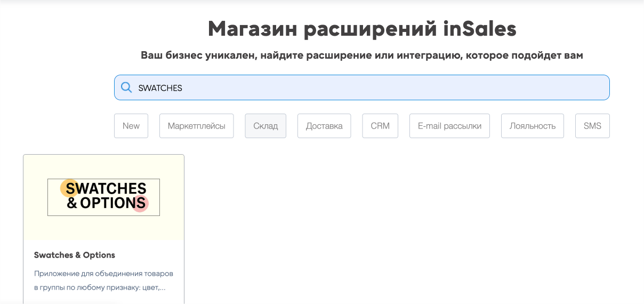Click the search magnifier icon
The width and height of the screenshot is (644, 304).
click(126, 87)
